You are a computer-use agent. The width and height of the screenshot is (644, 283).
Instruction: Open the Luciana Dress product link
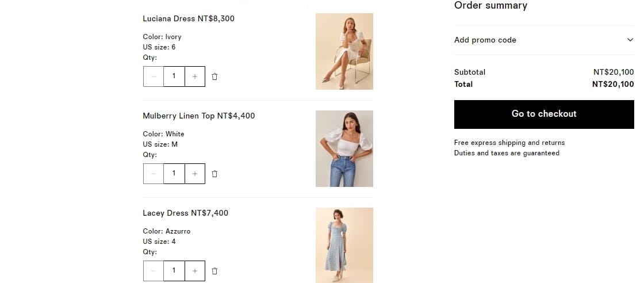click(x=169, y=18)
